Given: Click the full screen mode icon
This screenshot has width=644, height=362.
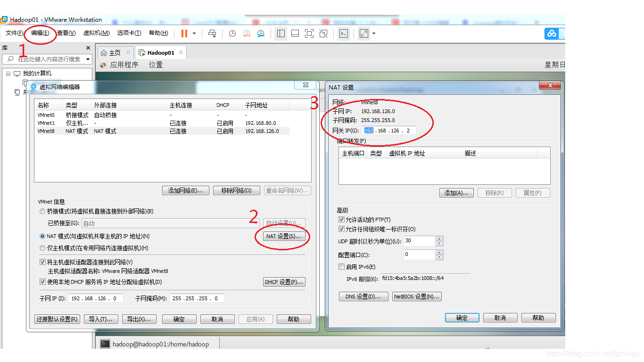Looking at the screenshot, I should [x=309, y=33].
